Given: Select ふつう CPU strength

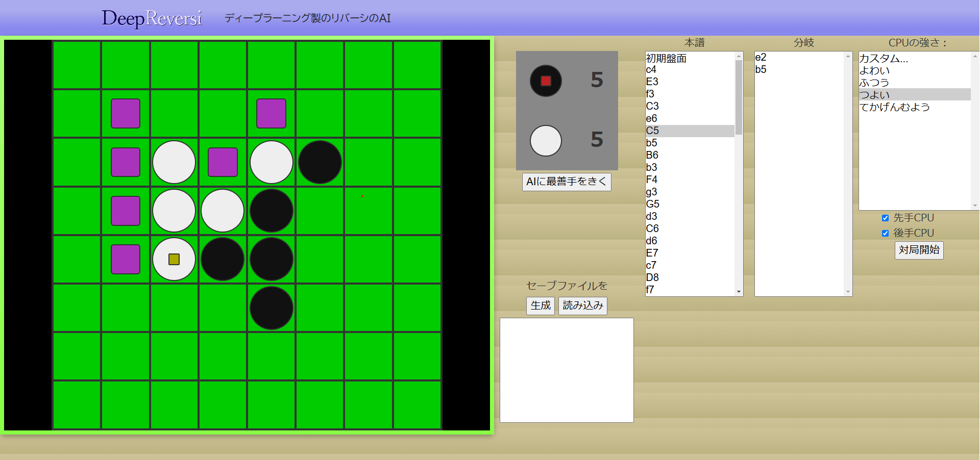Looking at the screenshot, I should tap(915, 83).
